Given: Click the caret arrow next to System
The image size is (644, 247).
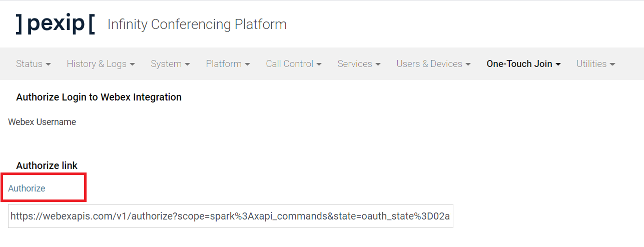Looking at the screenshot, I should pyautogui.click(x=188, y=64).
